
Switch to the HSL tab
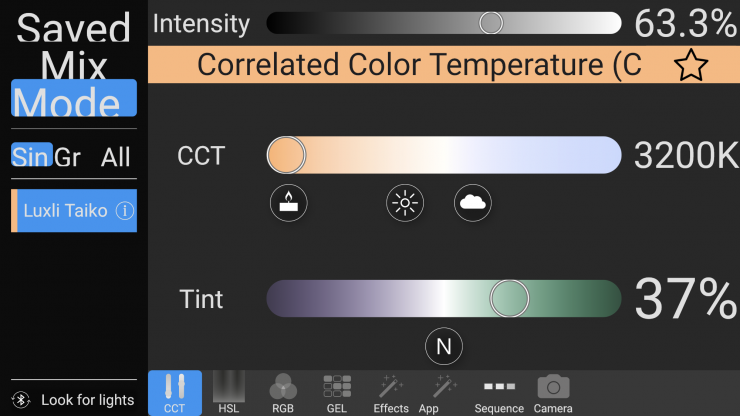[x=229, y=393]
